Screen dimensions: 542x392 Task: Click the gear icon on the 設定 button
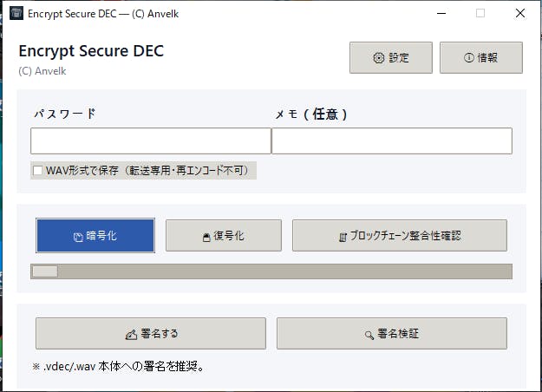click(378, 58)
